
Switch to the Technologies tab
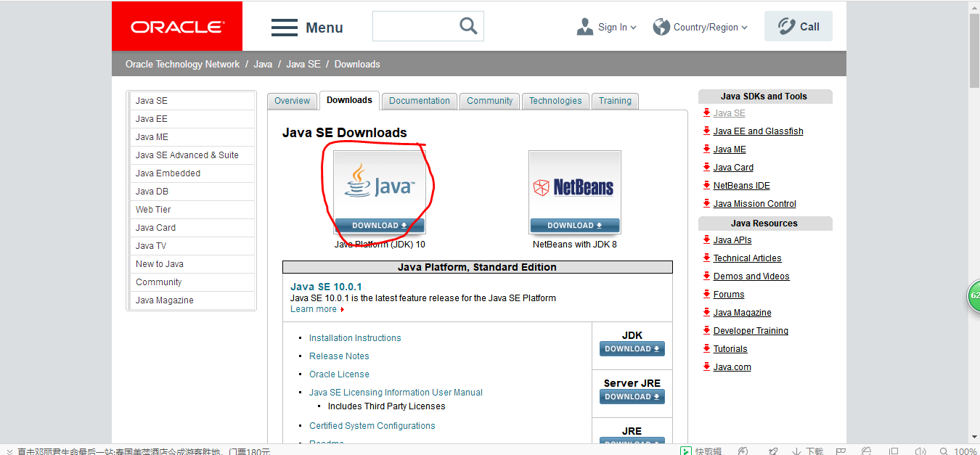(555, 101)
